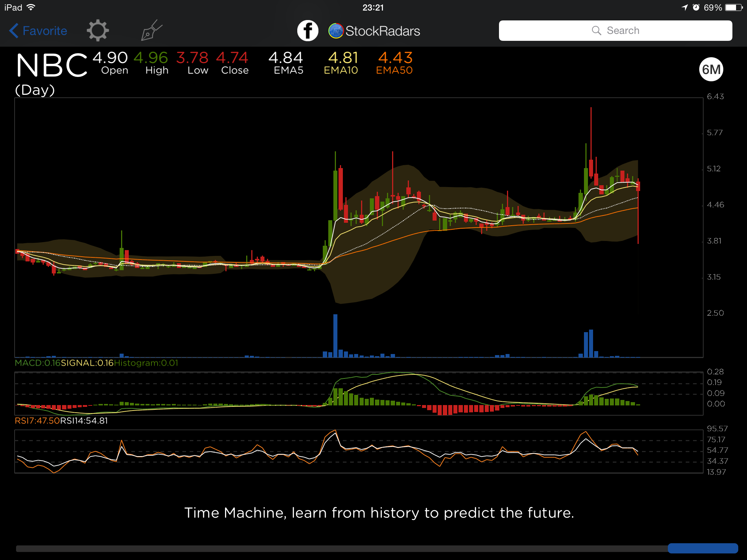Tap the location arrow status icon
Screen dimensions: 747x560
coord(684,7)
